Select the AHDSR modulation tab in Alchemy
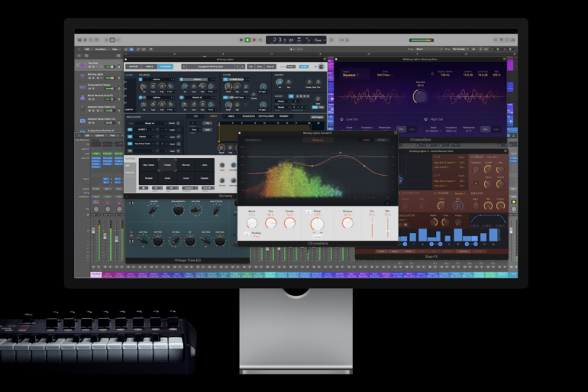The width and height of the screenshot is (588, 392). [213, 116]
